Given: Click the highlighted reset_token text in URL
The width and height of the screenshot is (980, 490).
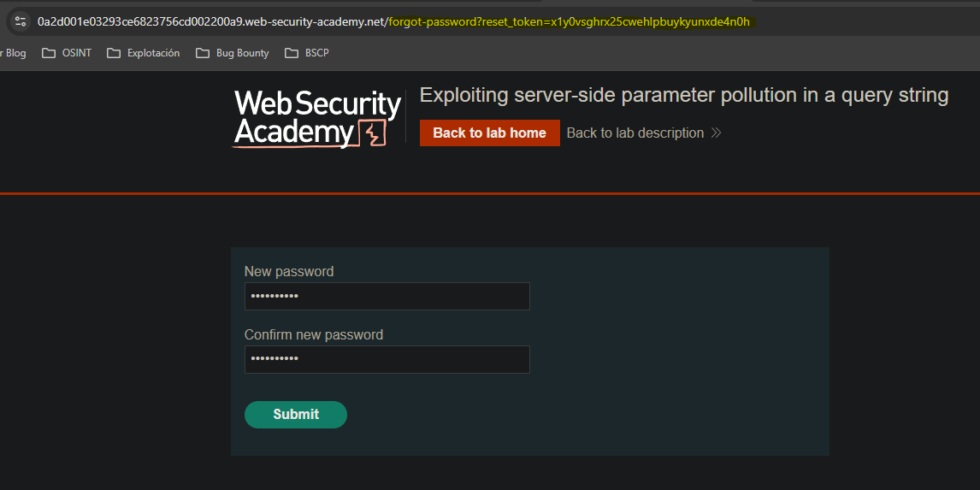Looking at the screenshot, I should pos(569,21).
